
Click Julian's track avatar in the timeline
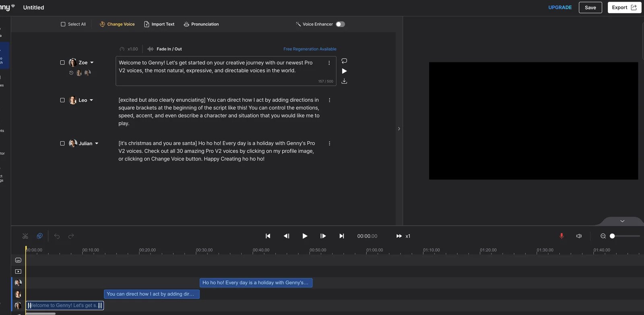(x=18, y=283)
